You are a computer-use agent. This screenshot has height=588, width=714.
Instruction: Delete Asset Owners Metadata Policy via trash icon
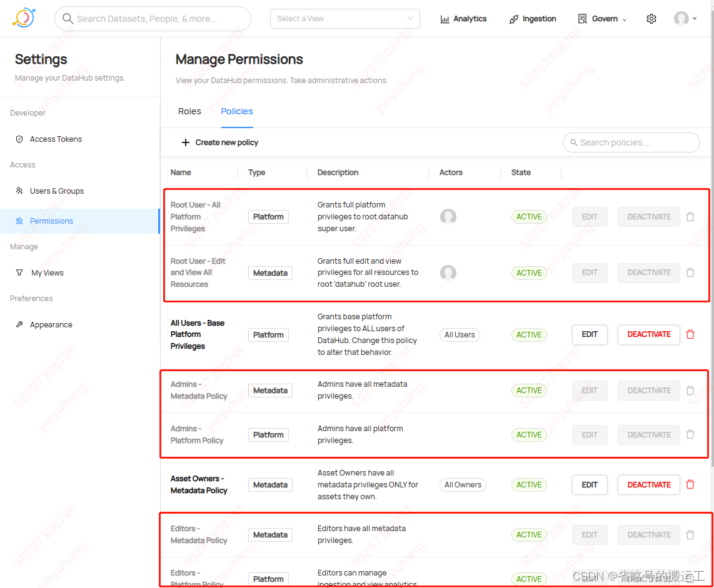point(690,485)
